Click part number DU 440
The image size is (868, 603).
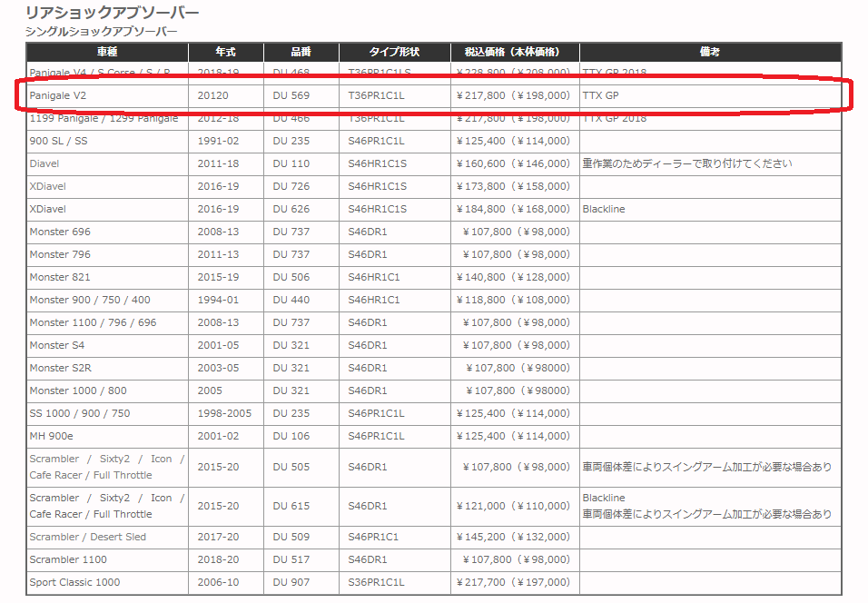(291, 300)
